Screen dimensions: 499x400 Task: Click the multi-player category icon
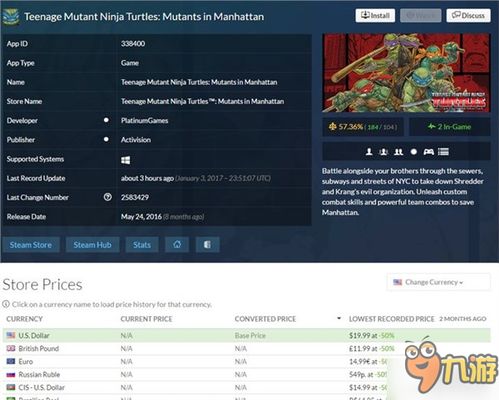coord(384,152)
